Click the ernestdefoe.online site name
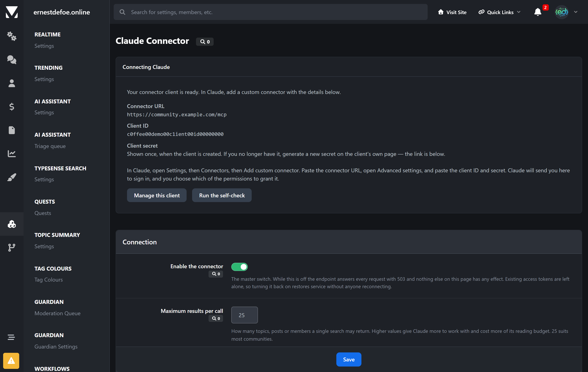 click(x=62, y=12)
